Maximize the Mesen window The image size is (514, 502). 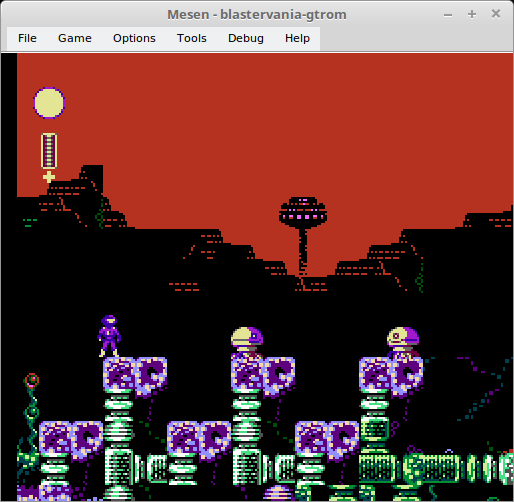click(472, 14)
